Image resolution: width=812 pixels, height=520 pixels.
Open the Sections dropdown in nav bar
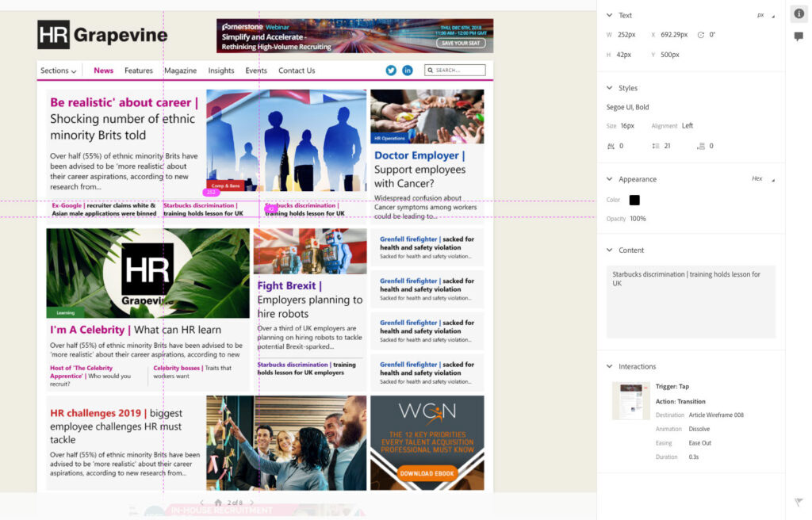coord(58,71)
